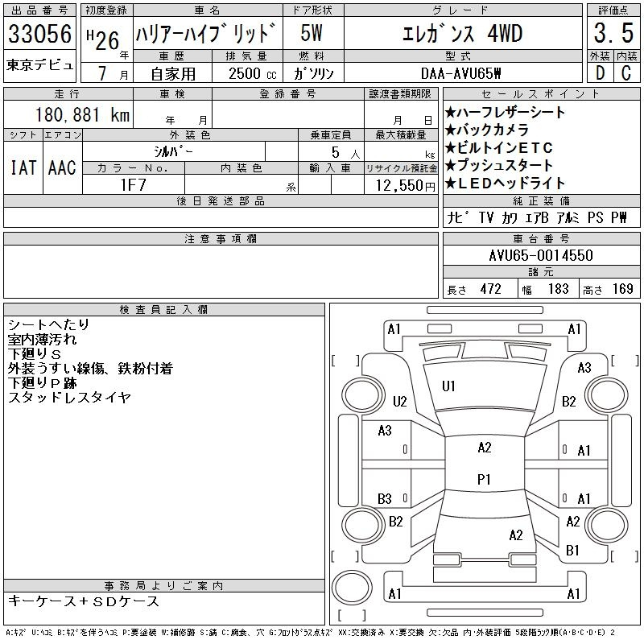Click the AAC air conditioner value
This screenshot has height=644, width=644.
click(62, 168)
